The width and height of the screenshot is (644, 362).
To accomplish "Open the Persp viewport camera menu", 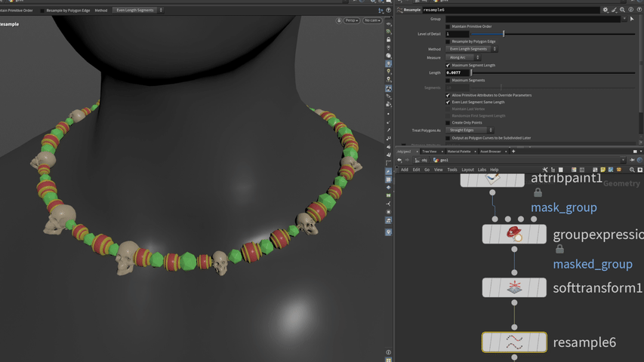I will 352,20.
